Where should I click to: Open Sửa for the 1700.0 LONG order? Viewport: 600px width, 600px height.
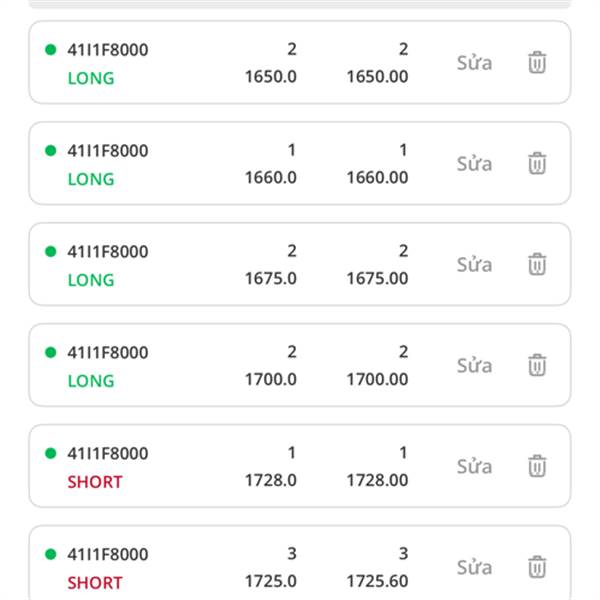coord(474,366)
